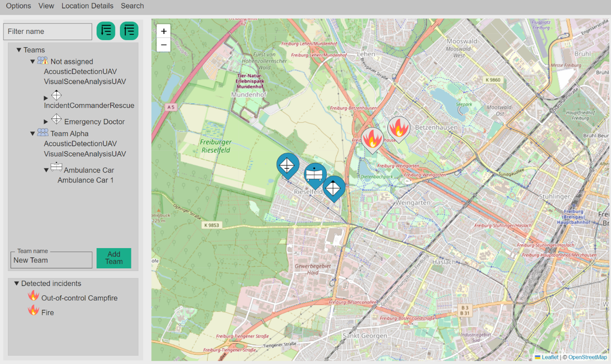
Task: Collapse the Team Alpha node
Action: point(33,134)
